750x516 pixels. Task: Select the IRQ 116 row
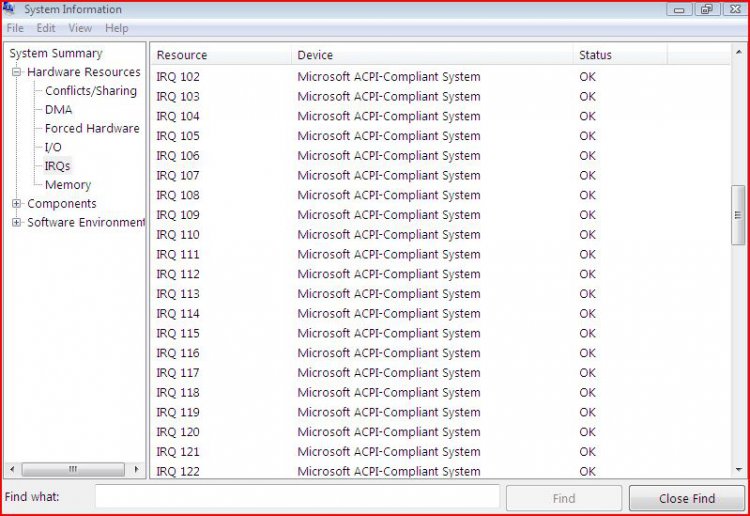[x=441, y=353]
